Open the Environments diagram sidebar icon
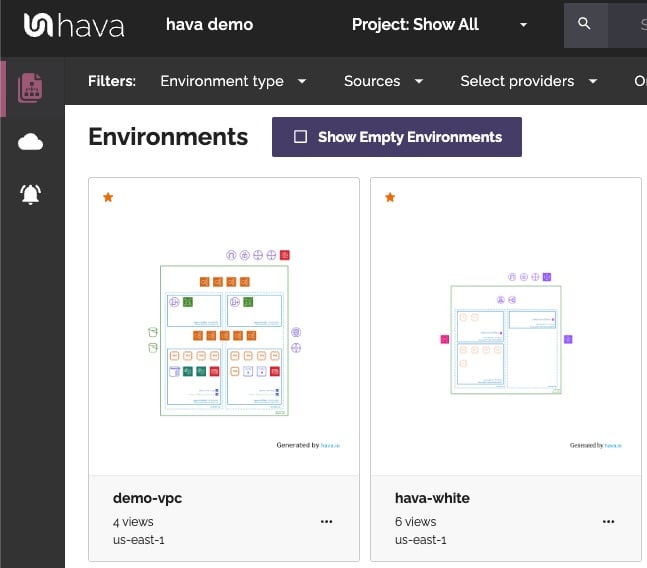647x568 pixels. pos(31,88)
